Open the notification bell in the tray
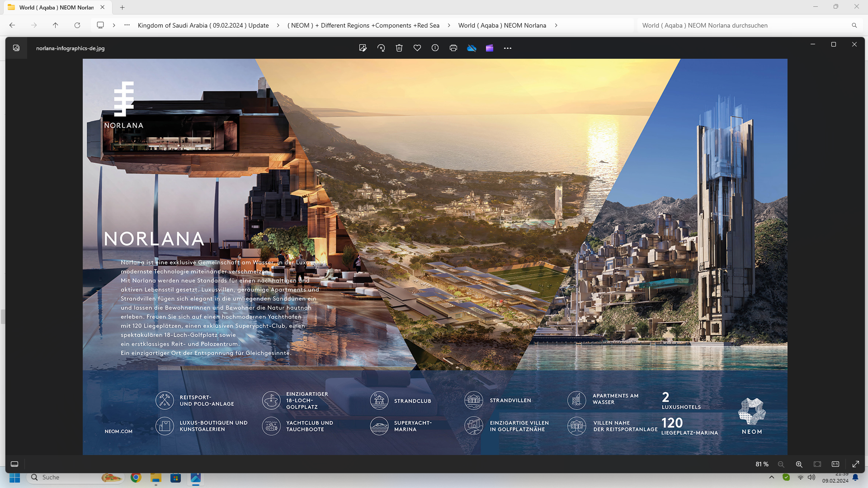Viewport: 868px width, 488px height. click(x=855, y=477)
